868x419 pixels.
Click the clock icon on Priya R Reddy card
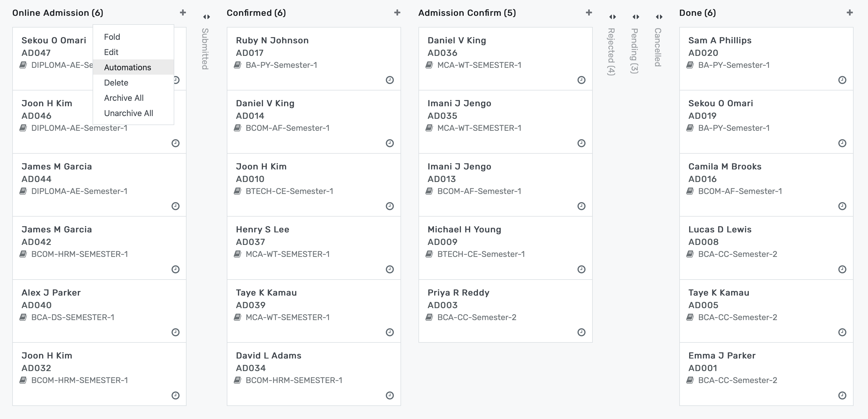tap(581, 332)
